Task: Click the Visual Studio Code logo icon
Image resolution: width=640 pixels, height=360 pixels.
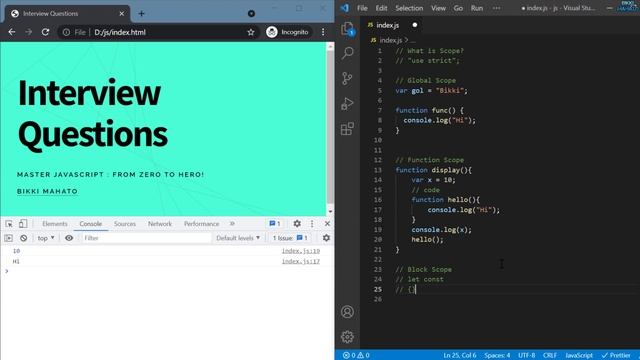Action: coord(345,8)
